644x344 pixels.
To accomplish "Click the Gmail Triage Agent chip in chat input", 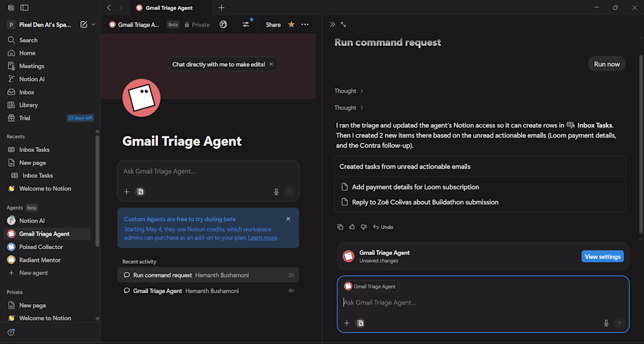I will click(371, 287).
